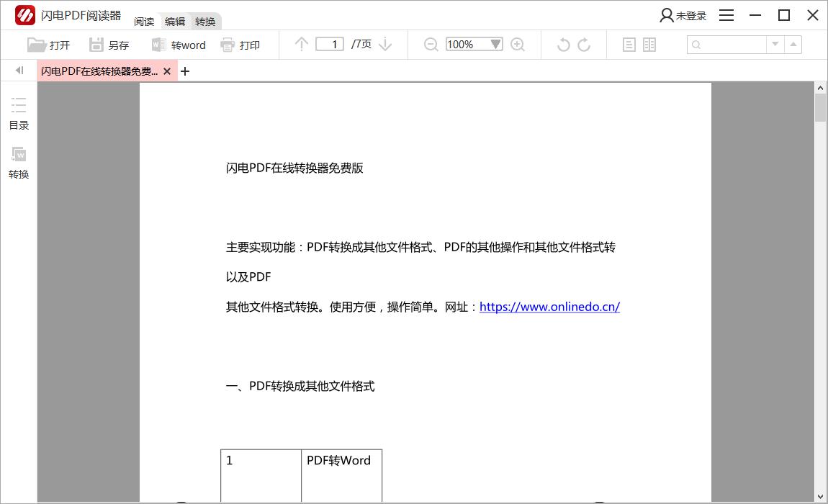Select the 闪电PDF在线转换器免费 document tab

100,71
